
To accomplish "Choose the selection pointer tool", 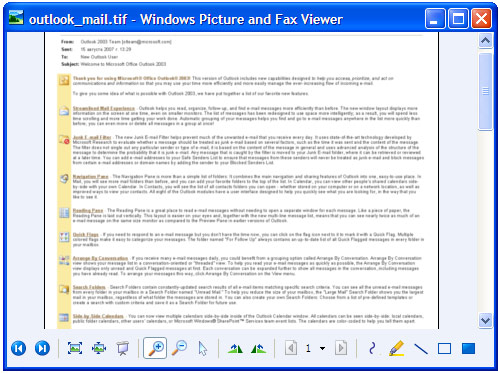I will pos(203,349).
